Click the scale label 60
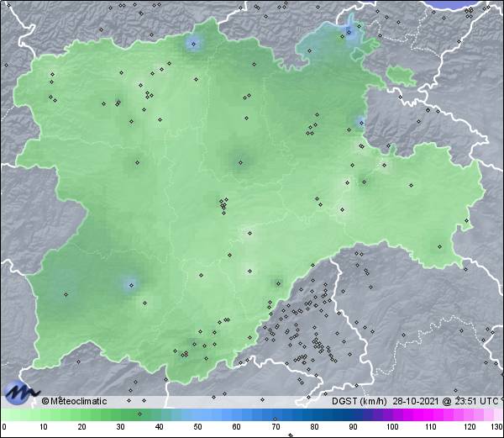Screen dimensions: 504x438 [x=237, y=427]
